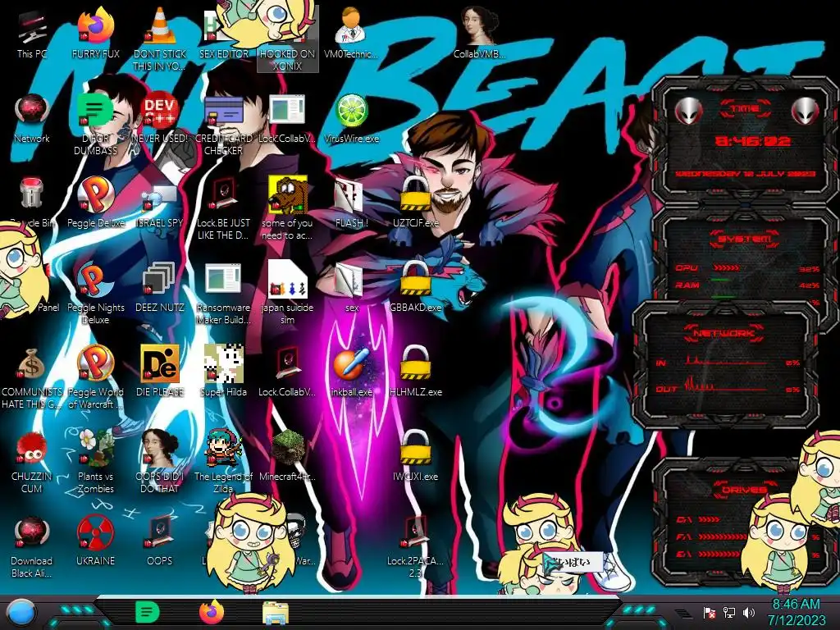Open Firefox from the taskbar
Viewport: 840px width, 630px height.
pos(212,612)
